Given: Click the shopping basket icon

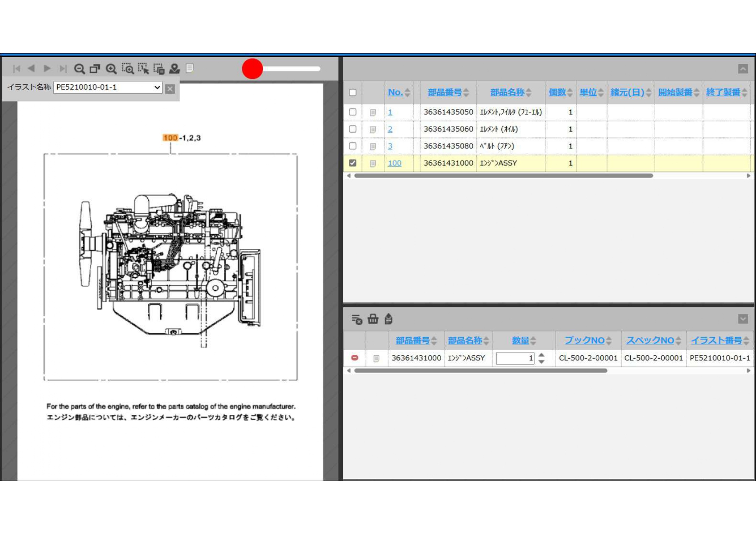Looking at the screenshot, I should tap(373, 319).
